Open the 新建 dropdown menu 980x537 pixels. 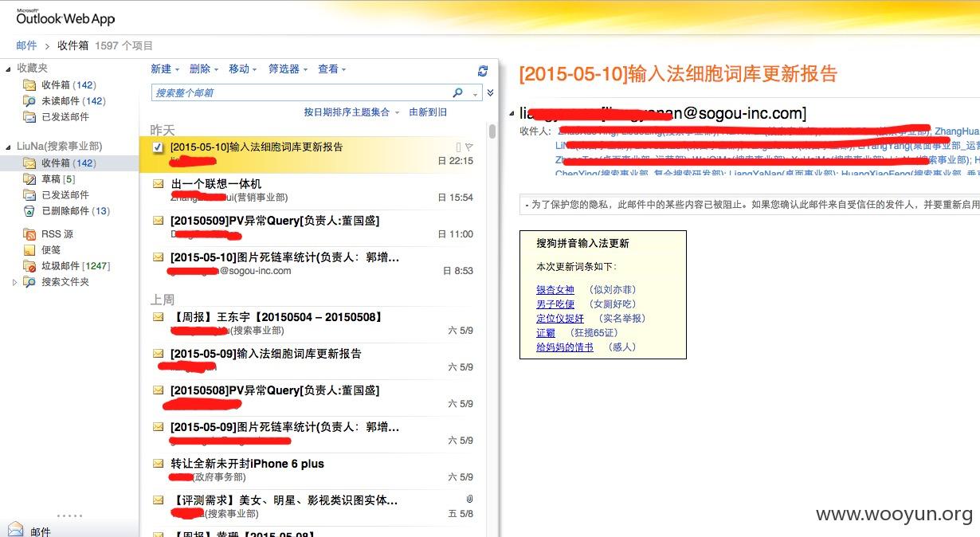[165, 69]
